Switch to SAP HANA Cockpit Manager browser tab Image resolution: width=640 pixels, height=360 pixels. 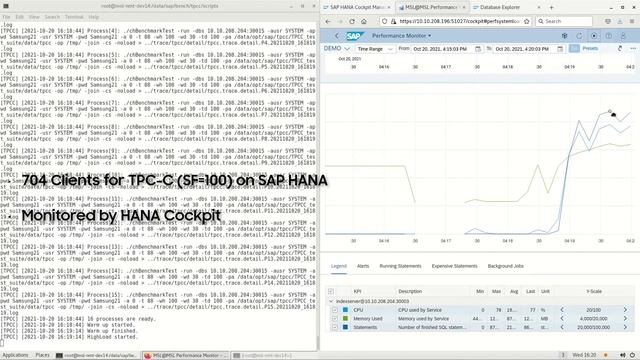357,7
